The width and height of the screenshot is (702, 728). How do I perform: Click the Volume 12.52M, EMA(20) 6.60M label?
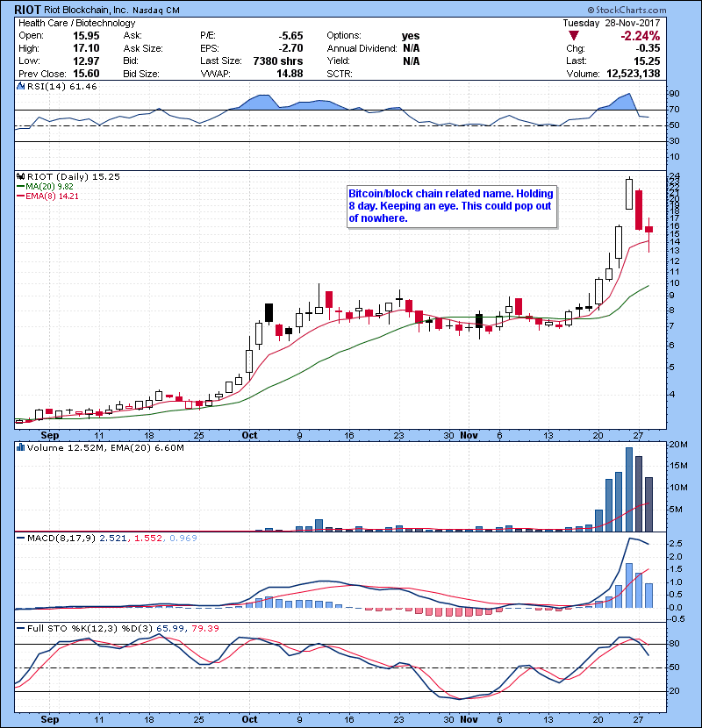(x=105, y=448)
